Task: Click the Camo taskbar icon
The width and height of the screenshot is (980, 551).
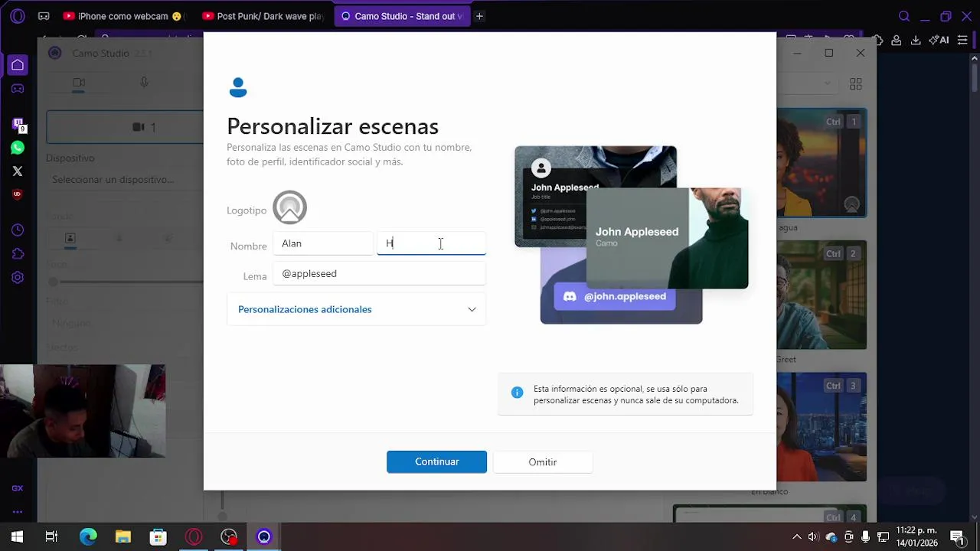Action: [x=264, y=537]
